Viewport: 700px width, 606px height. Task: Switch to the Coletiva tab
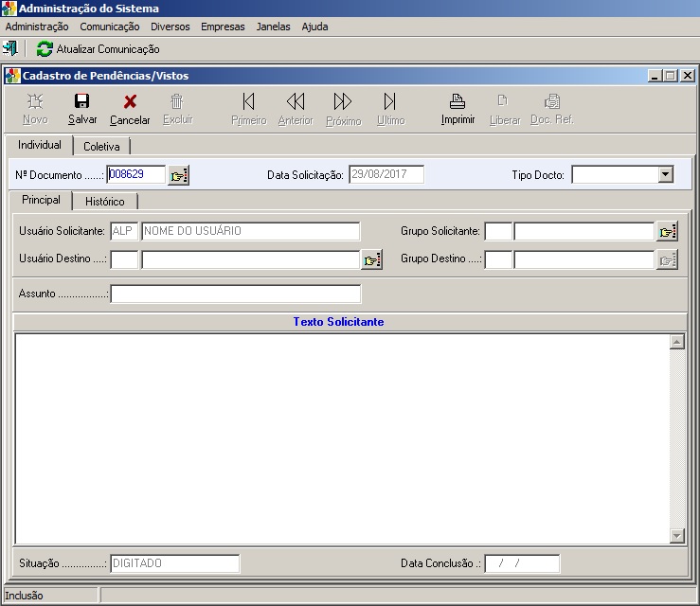(101, 147)
